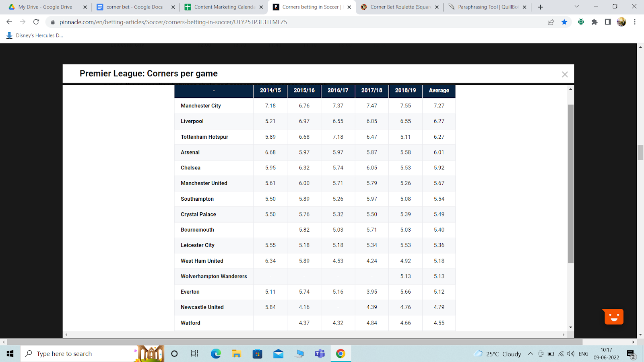Switch to Content Marketing Calendar tab

pyautogui.click(x=225, y=7)
